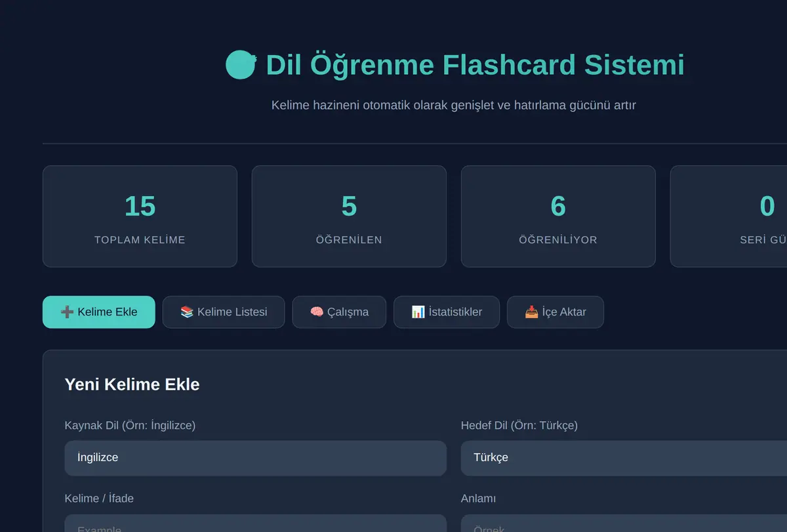This screenshot has height=532, width=787.
Task: Click the Toplam Kelime stat card showing 15
Action: 140,216
